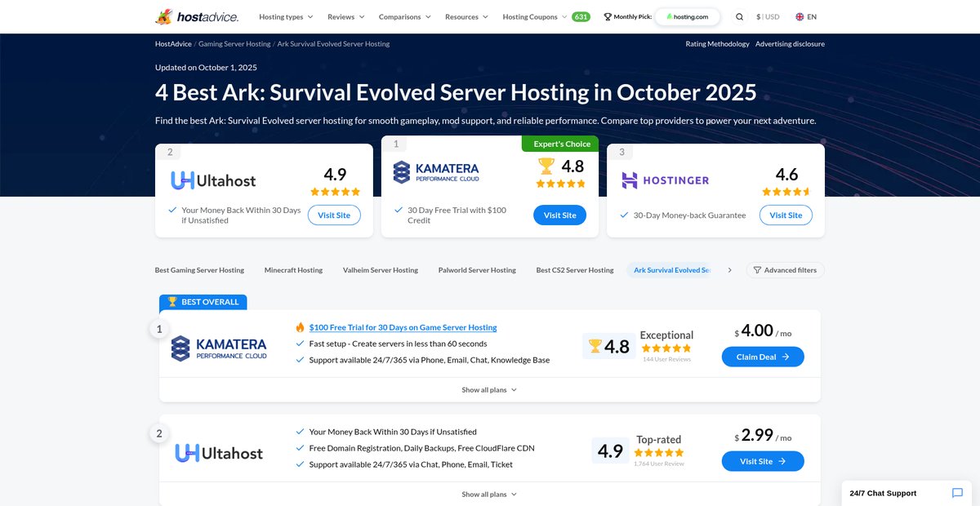This screenshot has height=506, width=980.
Task: Click 'Updated on October 1, 2025' text
Action: pyautogui.click(x=206, y=68)
